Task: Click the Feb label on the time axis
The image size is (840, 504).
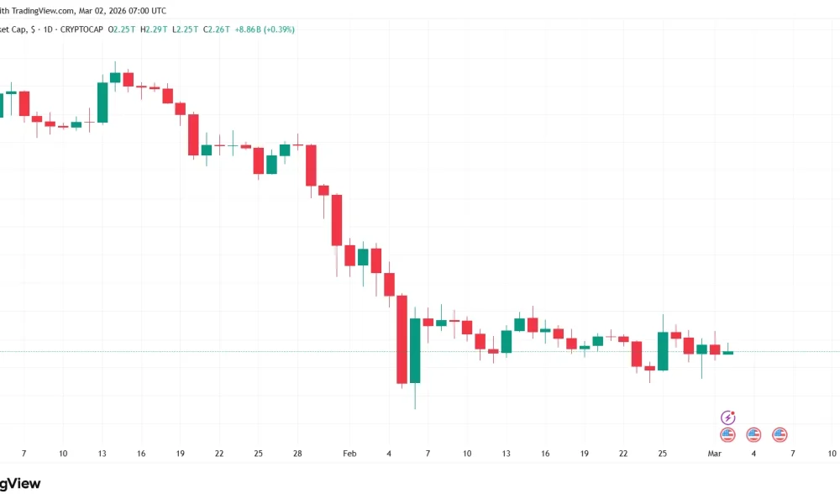Action: [x=349, y=453]
